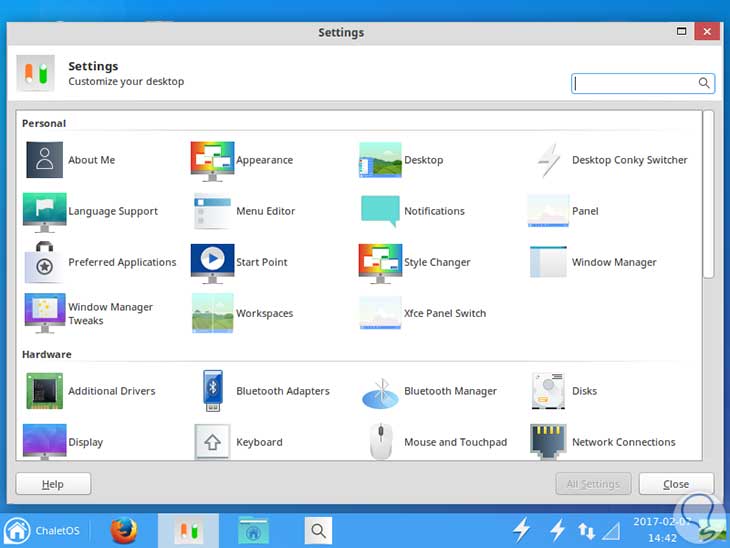Viewport: 730px width, 548px height.
Task: Open Window Manager Tweaks icon
Action: pos(44,313)
